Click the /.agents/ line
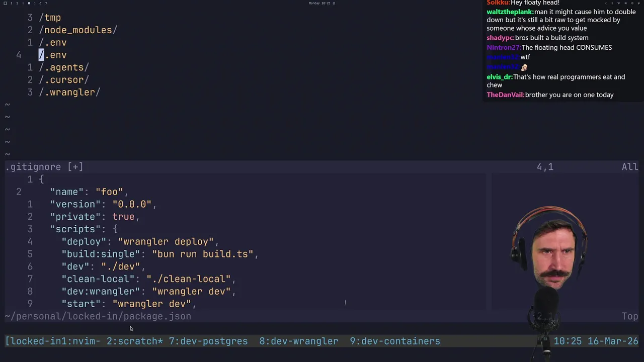Viewport: 644px width, 362px height. 64,67
